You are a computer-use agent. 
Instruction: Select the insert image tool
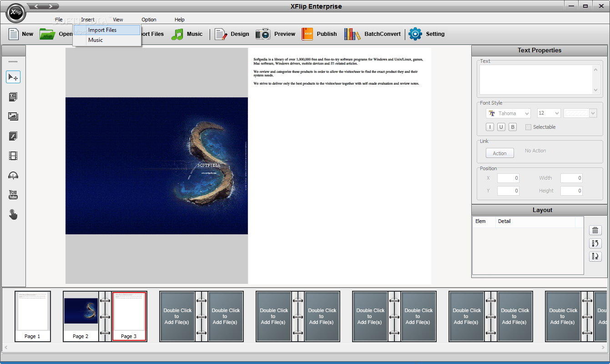pyautogui.click(x=13, y=116)
